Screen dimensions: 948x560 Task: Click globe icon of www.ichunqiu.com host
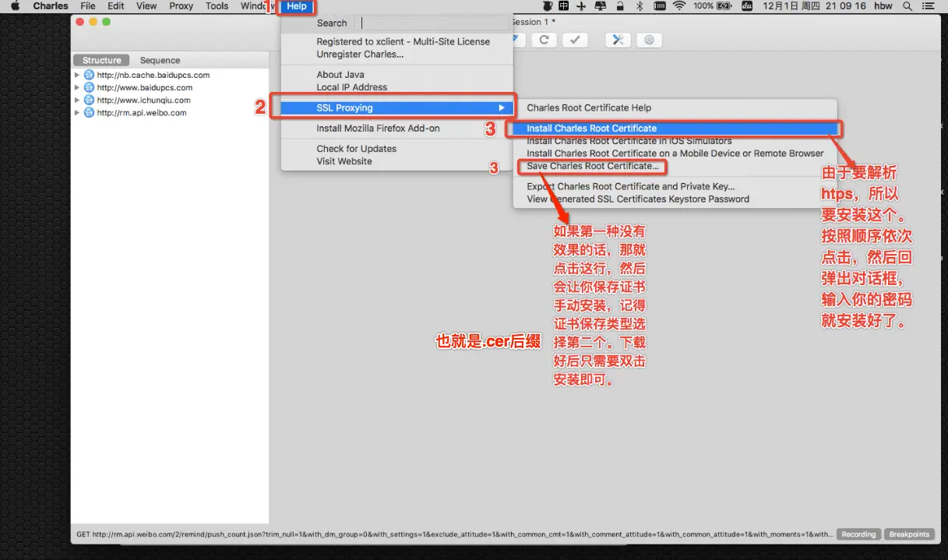pyautogui.click(x=89, y=100)
